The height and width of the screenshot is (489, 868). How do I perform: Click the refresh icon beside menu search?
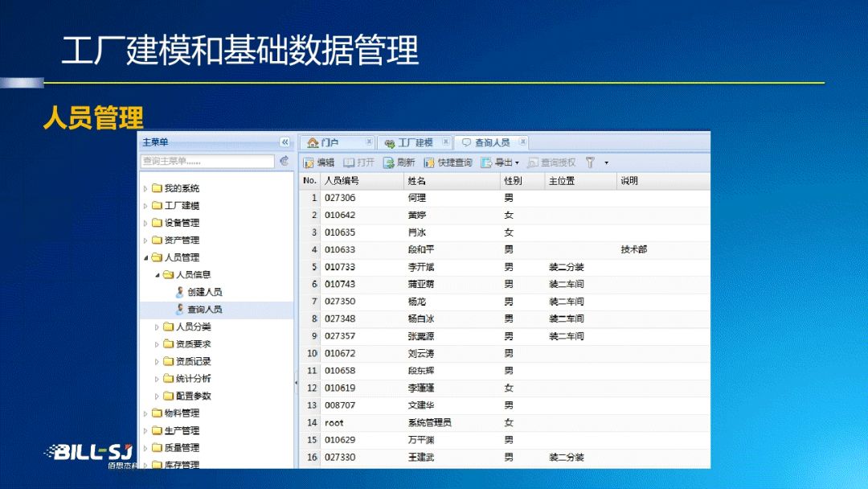[285, 161]
